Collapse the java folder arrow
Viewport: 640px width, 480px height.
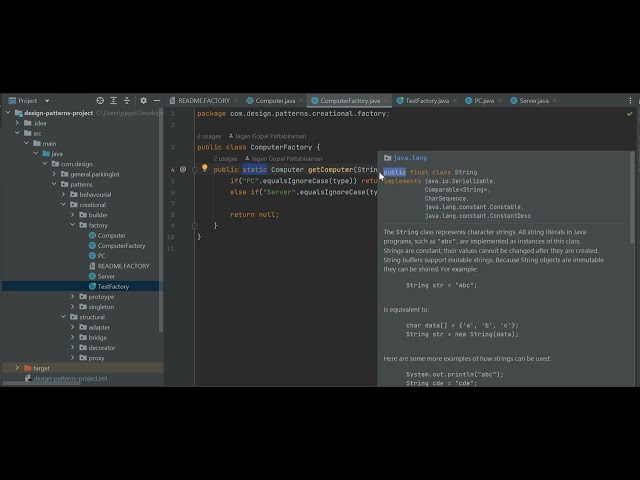[x=36, y=153]
